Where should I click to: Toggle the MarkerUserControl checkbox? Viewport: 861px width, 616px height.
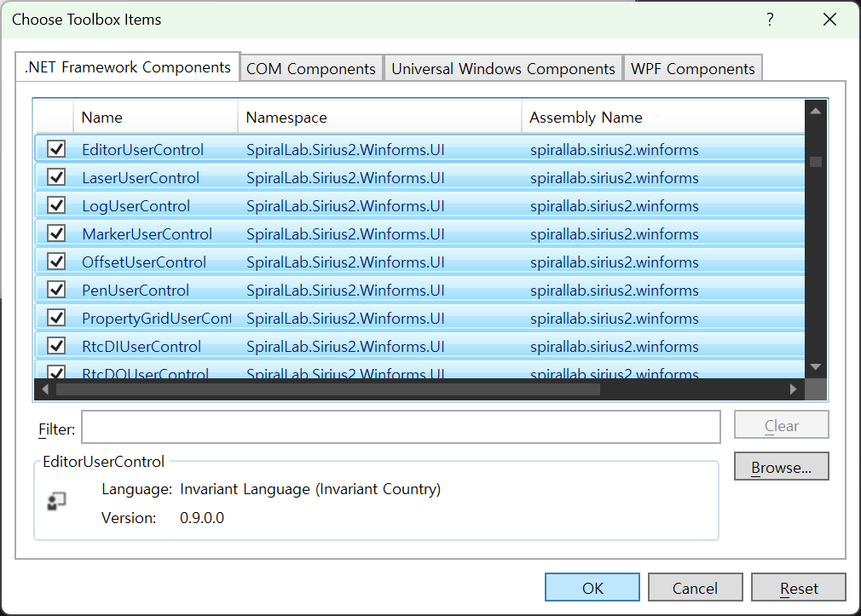pos(56,233)
